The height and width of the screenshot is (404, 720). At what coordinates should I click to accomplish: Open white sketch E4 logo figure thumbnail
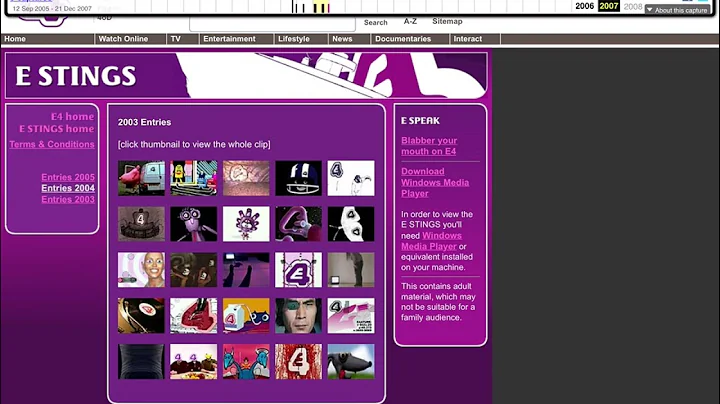(351, 178)
